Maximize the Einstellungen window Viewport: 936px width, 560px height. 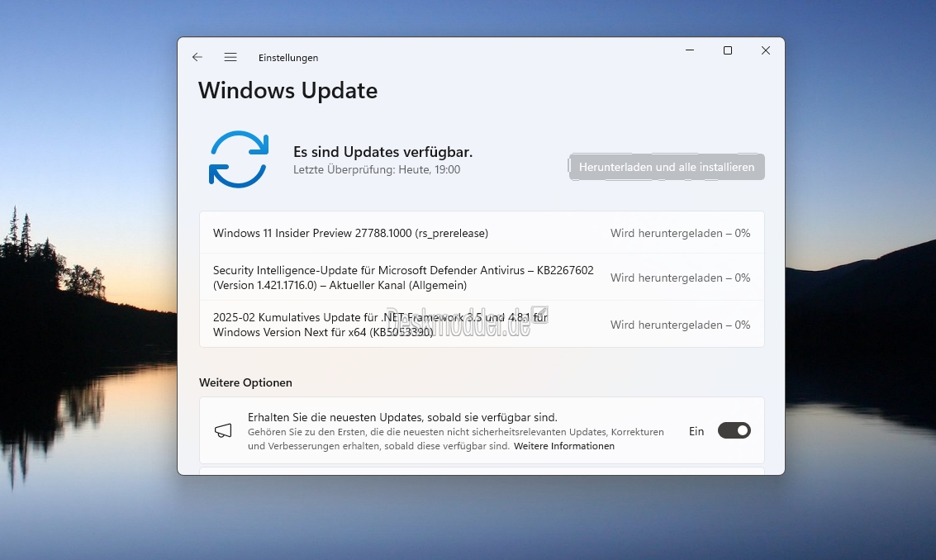[728, 50]
